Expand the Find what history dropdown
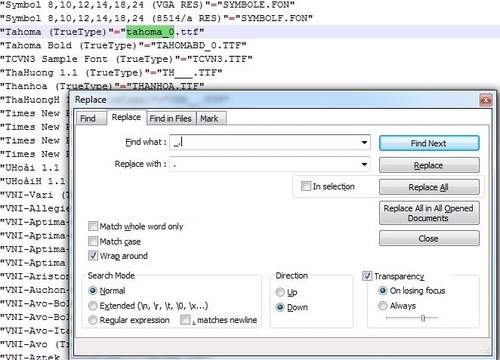This screenshot has width=500, height=360. pyautogui.click(x=364, y=143)
